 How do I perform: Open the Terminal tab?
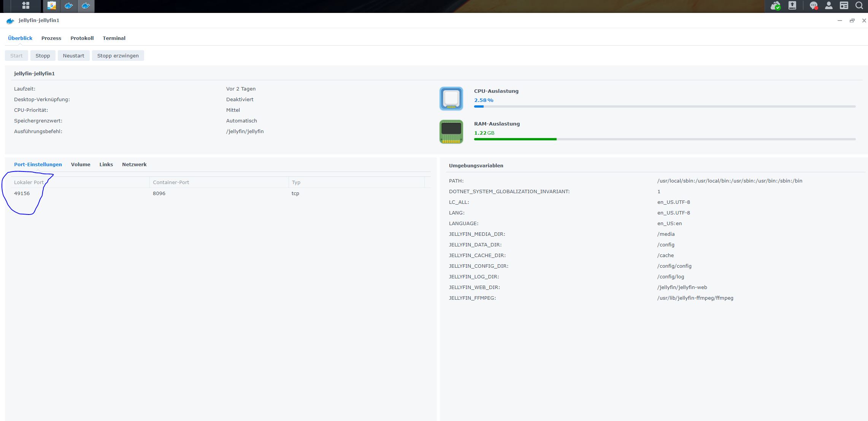point(114,38)
